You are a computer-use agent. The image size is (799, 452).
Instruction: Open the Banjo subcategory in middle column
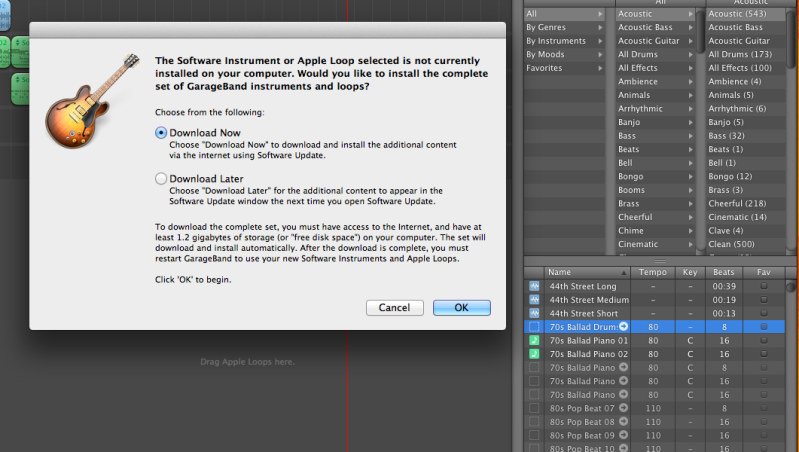click(x=655, y=122)
